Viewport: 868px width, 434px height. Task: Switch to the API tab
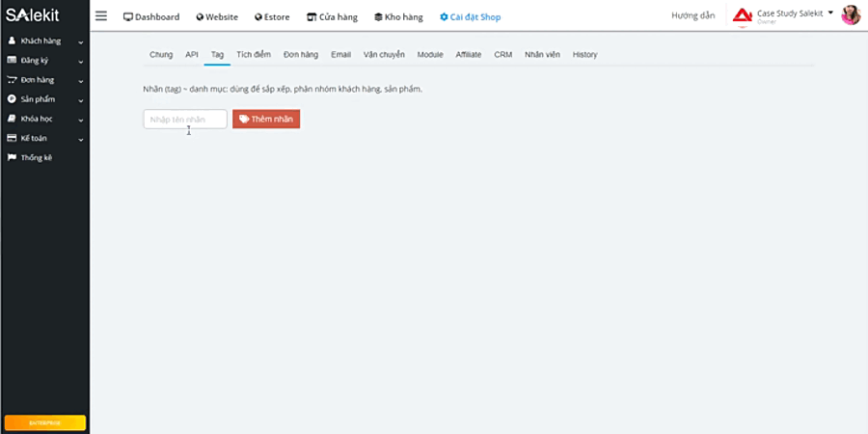[x=192, y=54]
